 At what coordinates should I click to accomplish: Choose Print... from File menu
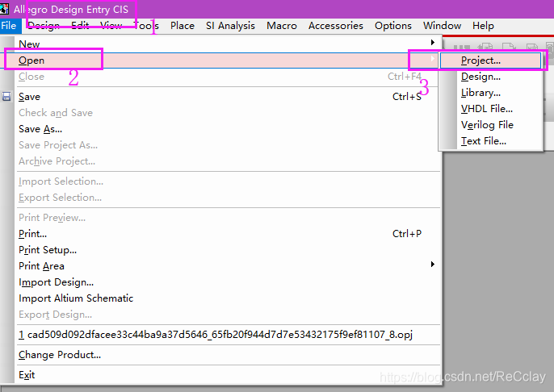[x=228, y=234]
